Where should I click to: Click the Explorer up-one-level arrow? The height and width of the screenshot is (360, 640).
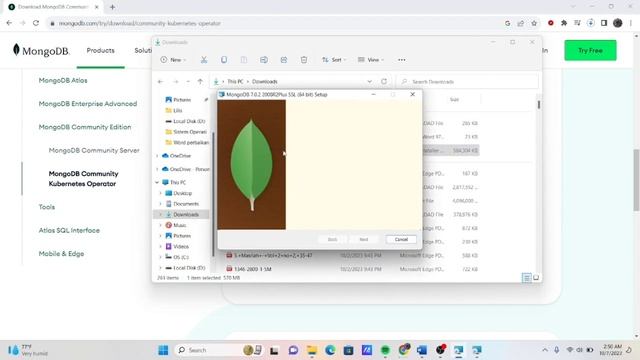[200, 82]
